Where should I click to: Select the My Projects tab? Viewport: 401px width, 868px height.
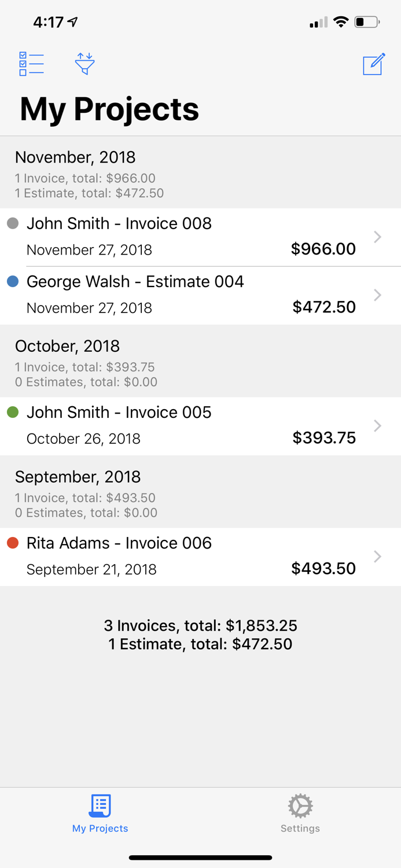click(x=100, y=813)
